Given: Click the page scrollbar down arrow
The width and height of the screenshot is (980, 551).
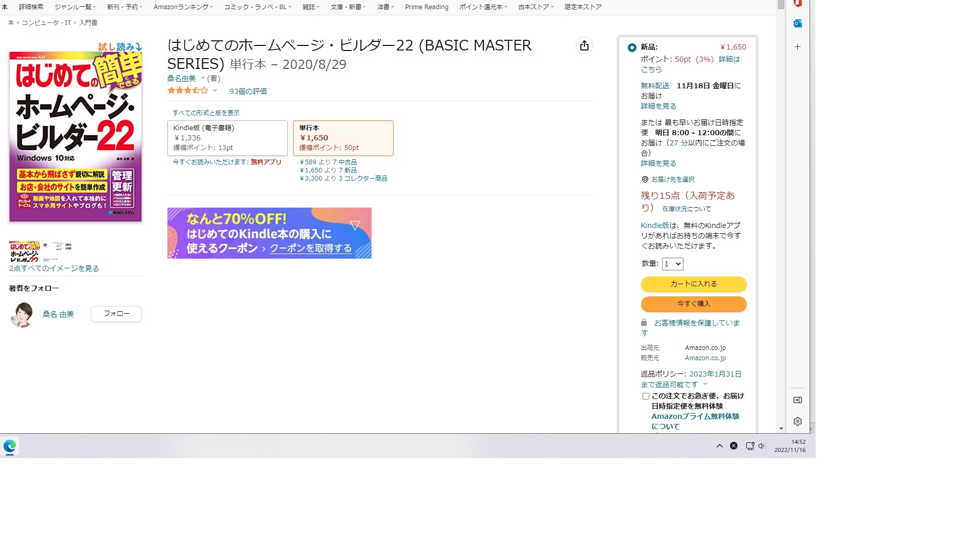Looking at the screenshot, I should pos(781,429).
